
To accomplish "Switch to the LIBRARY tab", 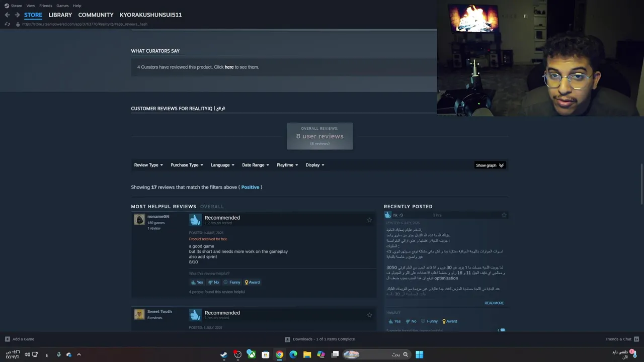I will pos(60,15).
